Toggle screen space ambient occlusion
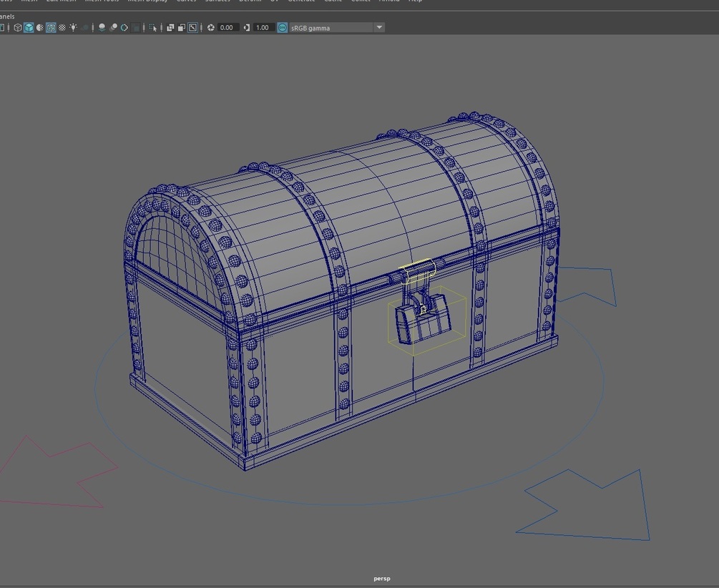Viewport: 719px width, 588px height. point(102,27)
